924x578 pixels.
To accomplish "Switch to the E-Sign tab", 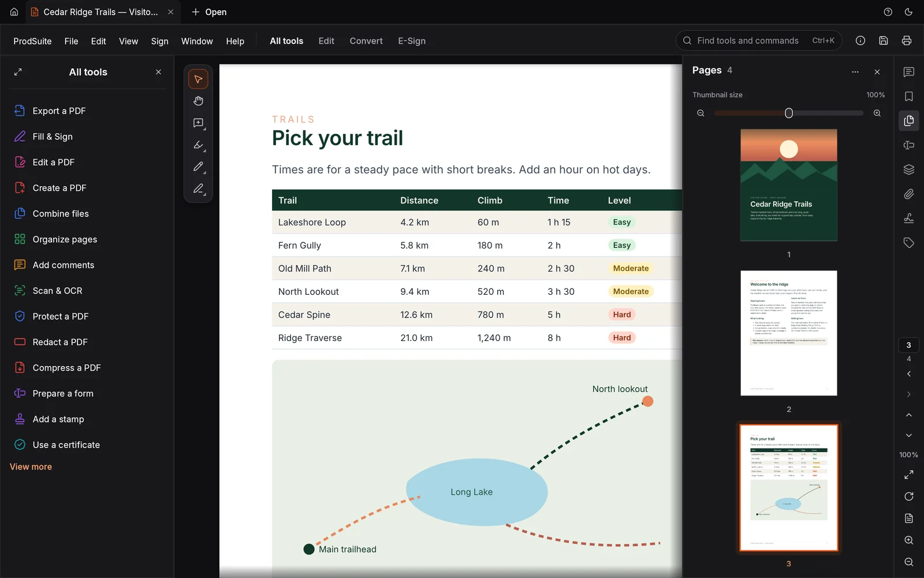I will 412,41.
